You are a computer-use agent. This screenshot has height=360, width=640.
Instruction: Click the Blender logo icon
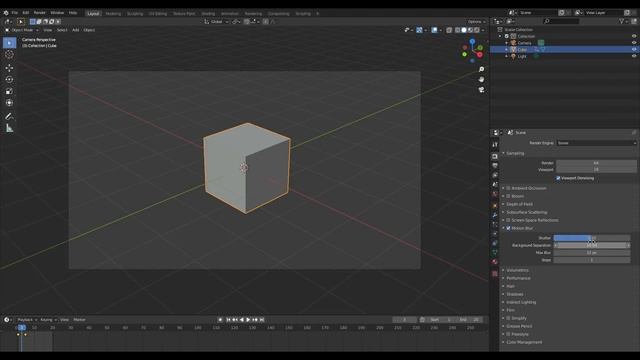(6, 13)
